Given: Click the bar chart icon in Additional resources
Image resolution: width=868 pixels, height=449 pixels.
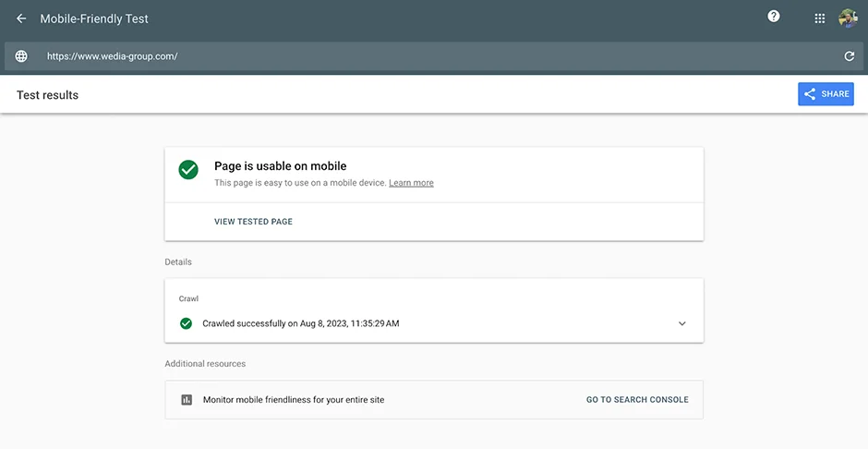Looking at the screenshot, I should tap(187, 400).
